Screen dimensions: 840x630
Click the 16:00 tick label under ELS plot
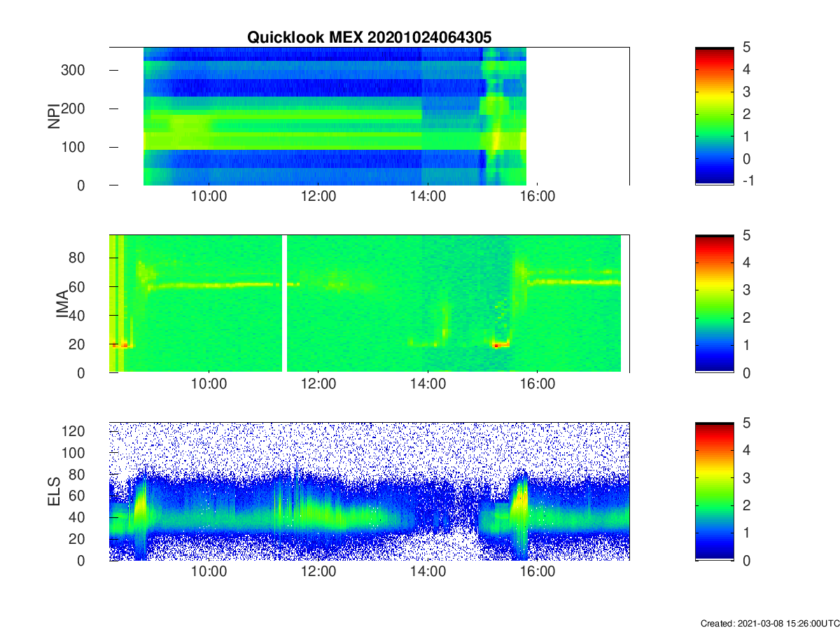click(x=538, y=572)
